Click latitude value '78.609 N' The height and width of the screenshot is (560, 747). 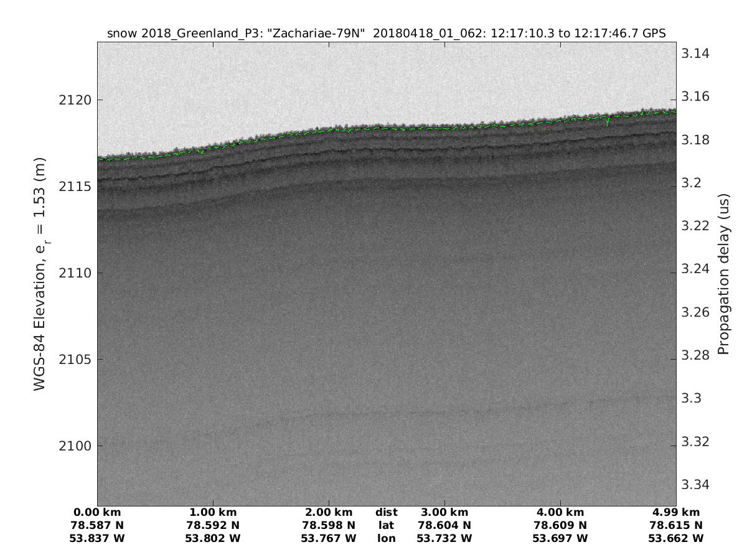point(560,526)
